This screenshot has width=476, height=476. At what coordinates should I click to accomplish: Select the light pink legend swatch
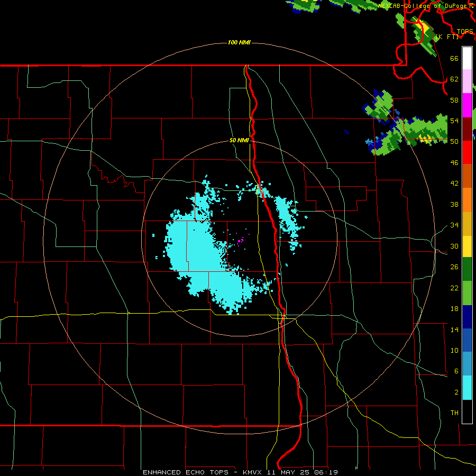point(467,81)
